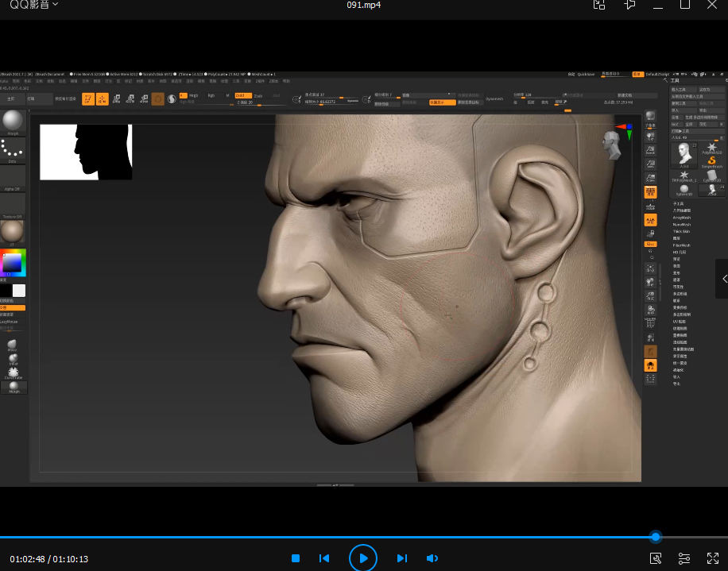
Task: Skip to the next video
Action: click(402, 558)
